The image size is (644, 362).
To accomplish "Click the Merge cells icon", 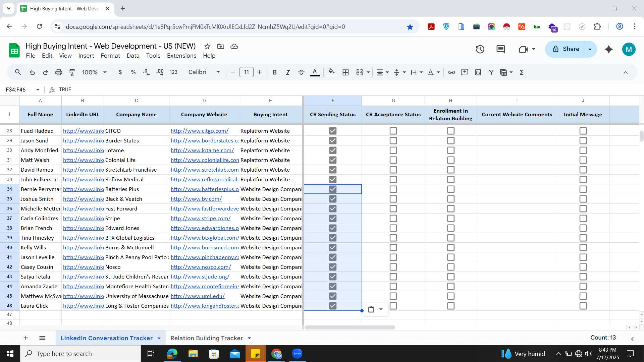I will pyautogui.click(x=360, y=72).
